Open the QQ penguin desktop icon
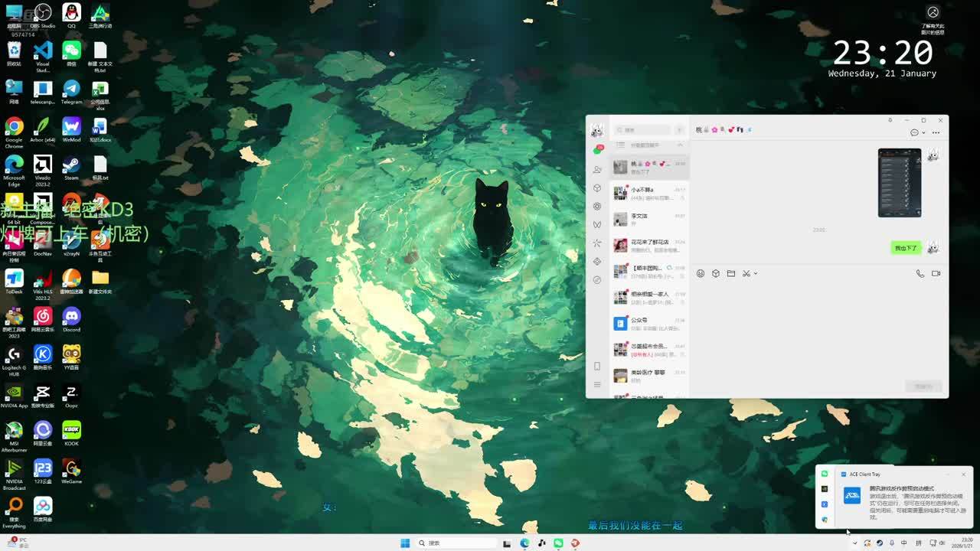This screenshot has width=980, height=551. click(x=71, y=15)
